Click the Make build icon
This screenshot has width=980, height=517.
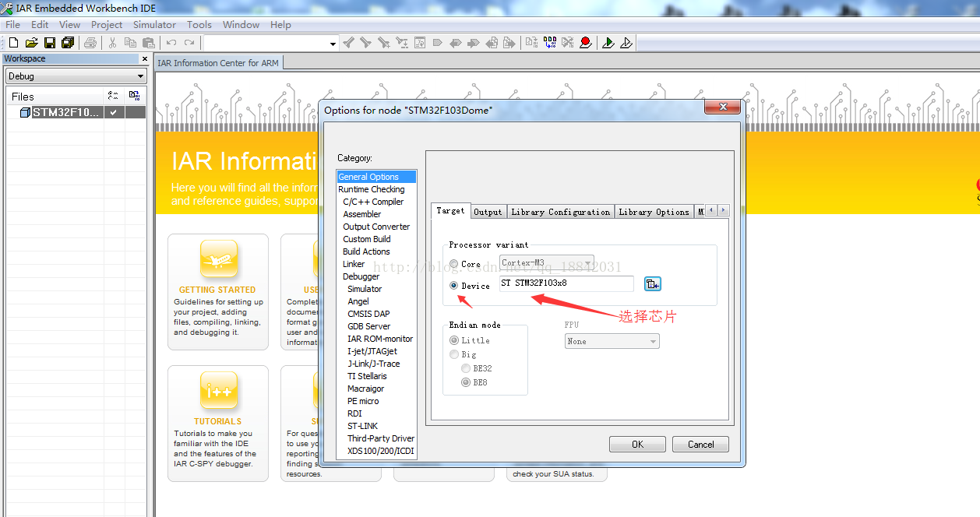point(550,43)
